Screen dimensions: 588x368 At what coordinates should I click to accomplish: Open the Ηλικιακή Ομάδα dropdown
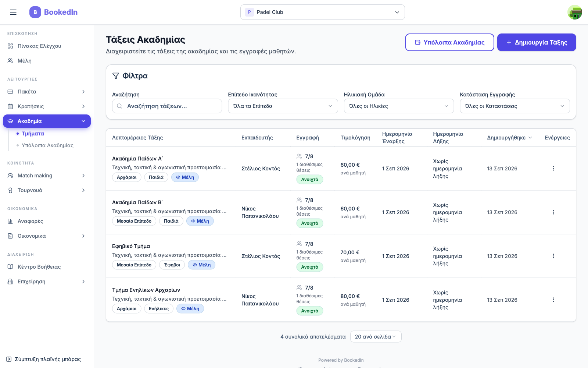pos(399,106)
